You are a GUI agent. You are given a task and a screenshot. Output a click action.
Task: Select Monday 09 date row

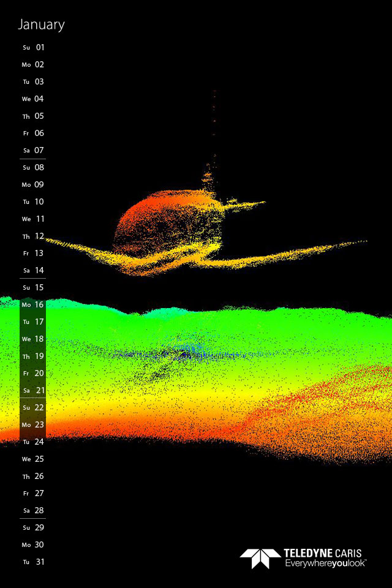(x=33, y=184)
